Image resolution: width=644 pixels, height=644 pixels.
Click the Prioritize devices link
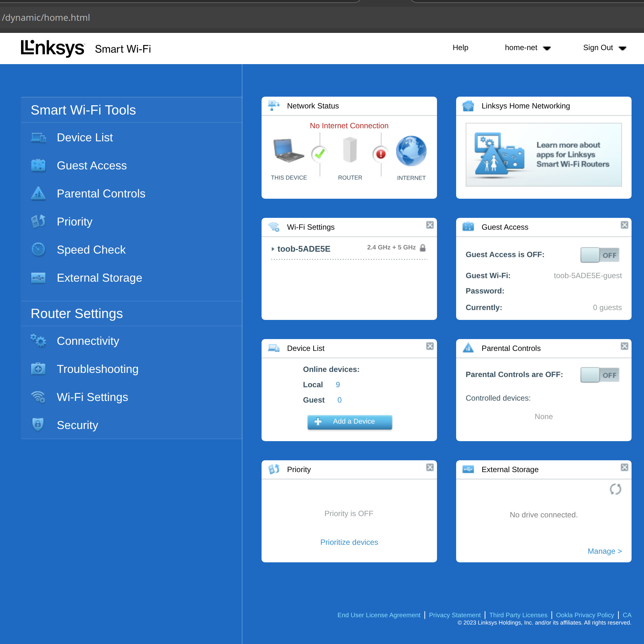click(x=349, y=542)
